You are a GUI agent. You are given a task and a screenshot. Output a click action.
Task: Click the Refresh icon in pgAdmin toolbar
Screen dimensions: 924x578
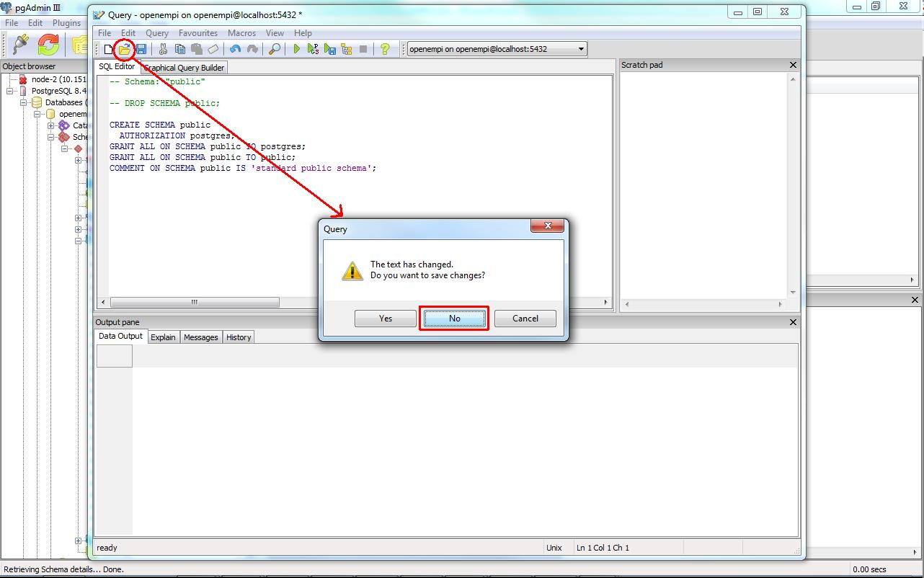(x=48, y=45)
